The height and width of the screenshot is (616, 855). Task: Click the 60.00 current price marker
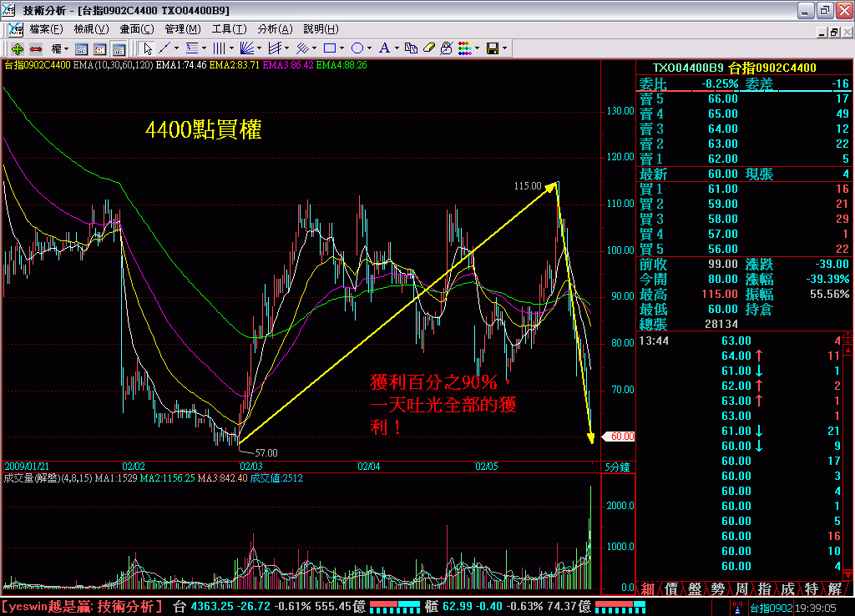(x=619, y=437)
